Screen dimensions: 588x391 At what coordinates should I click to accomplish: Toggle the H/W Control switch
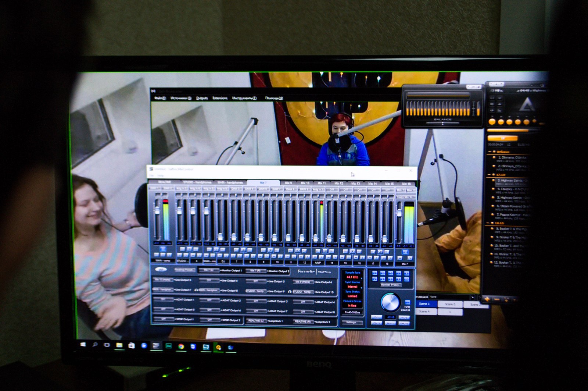point(407,302)
